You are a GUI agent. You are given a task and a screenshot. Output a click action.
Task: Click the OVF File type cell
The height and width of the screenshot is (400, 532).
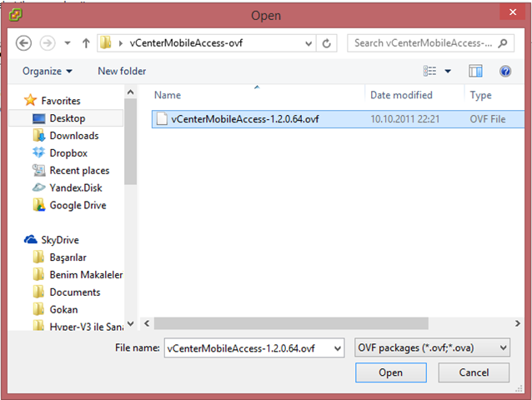pyautogui.click(x=488, y=119)
